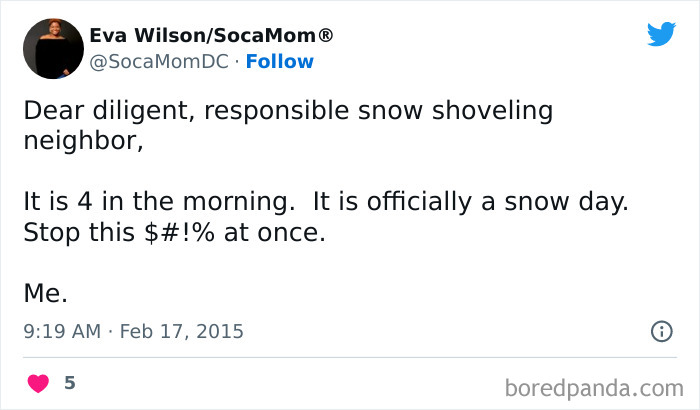Like the tweet with the heart icon
Viewport: 700px width, 410px height.
[x=39, y=383]
